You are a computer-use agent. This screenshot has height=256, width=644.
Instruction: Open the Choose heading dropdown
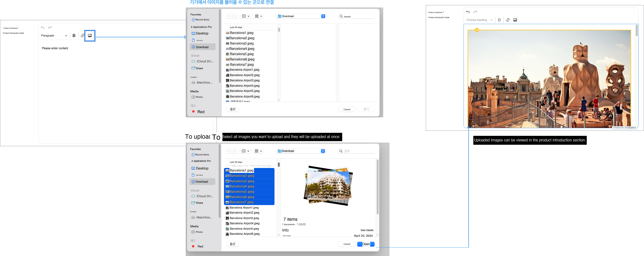(x=479, y=20)
